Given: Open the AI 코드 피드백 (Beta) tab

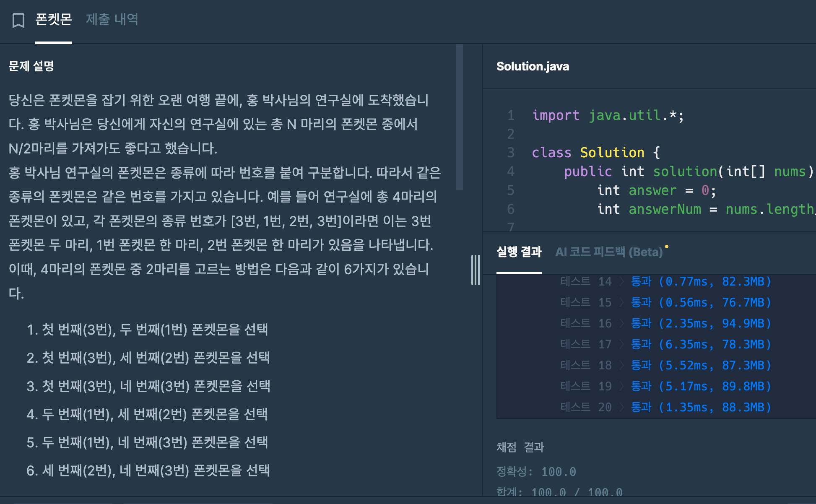Looking at the screenshot, I should tap(609, 252).
